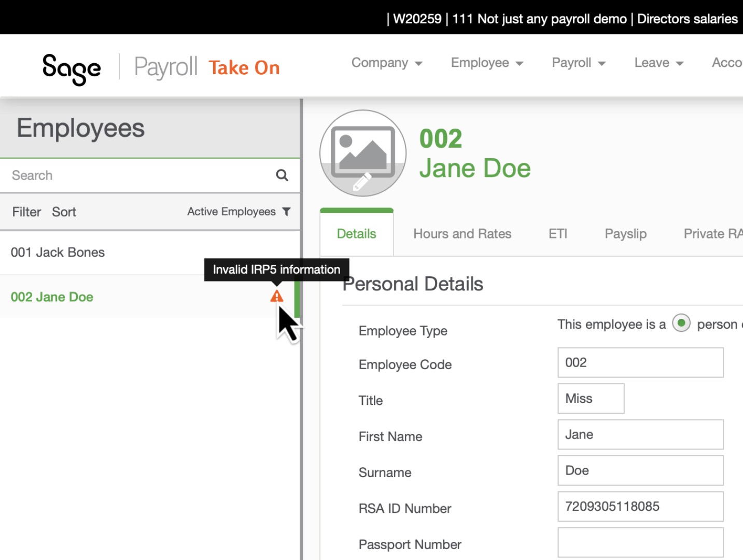Click the Sage logo
The width and height of the screenshot is (743, 560).
click(72, 66)
